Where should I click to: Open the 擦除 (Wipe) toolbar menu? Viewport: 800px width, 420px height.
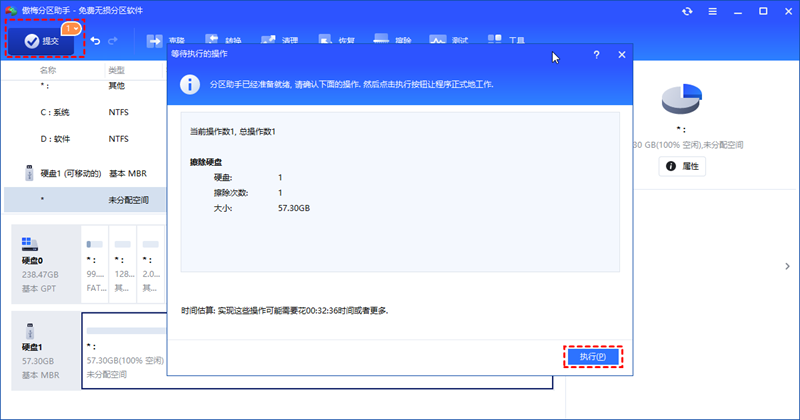[392, 40]
